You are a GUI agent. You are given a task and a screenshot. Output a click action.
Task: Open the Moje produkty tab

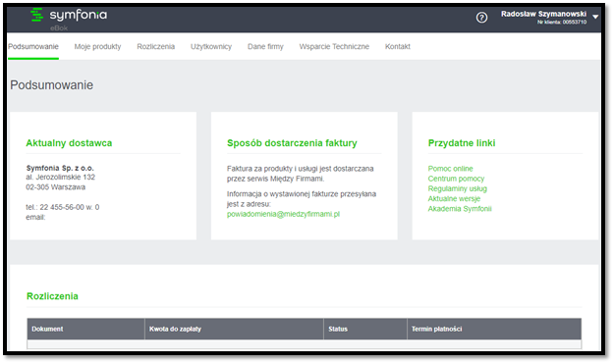(x=97, y=46)
